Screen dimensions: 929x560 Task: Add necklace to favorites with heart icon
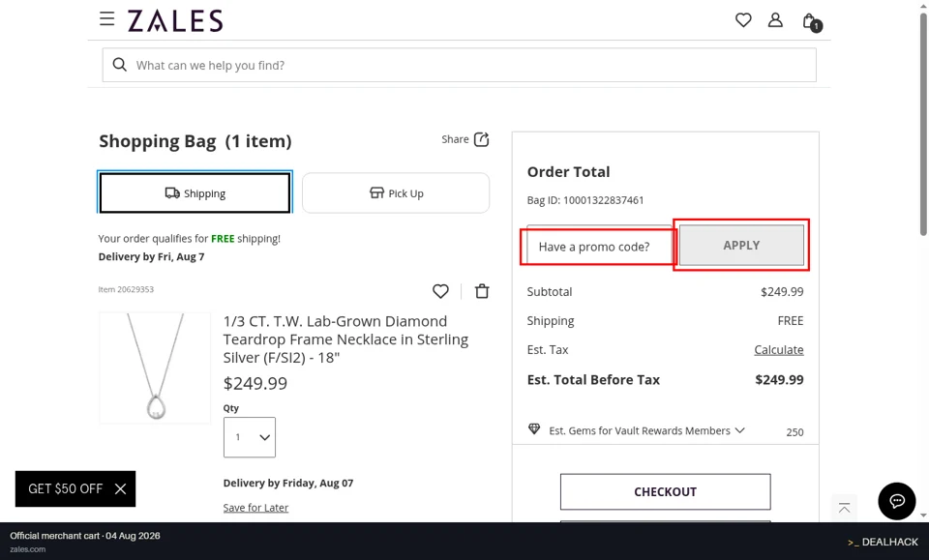click(x=440, y=291)
